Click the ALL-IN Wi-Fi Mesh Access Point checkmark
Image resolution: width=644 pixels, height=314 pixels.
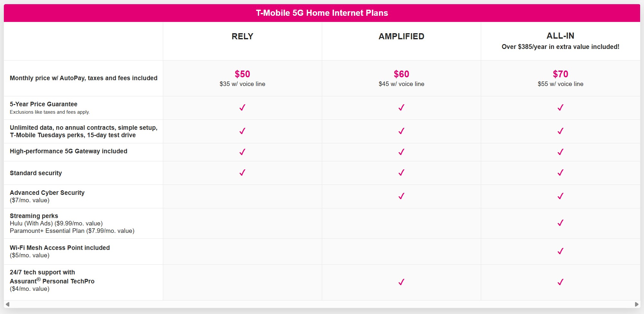pos(560,251)
